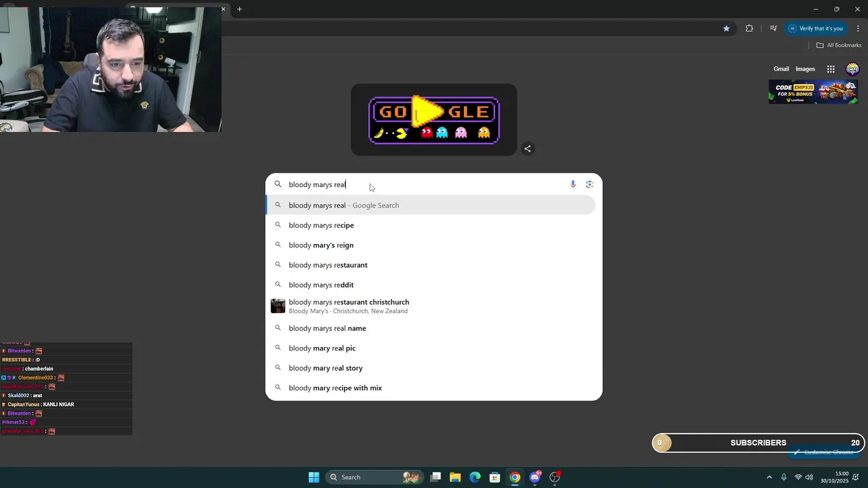Open Google Lens search by image
The height and width of the screenshot is (488, 868).
point(589,184)
